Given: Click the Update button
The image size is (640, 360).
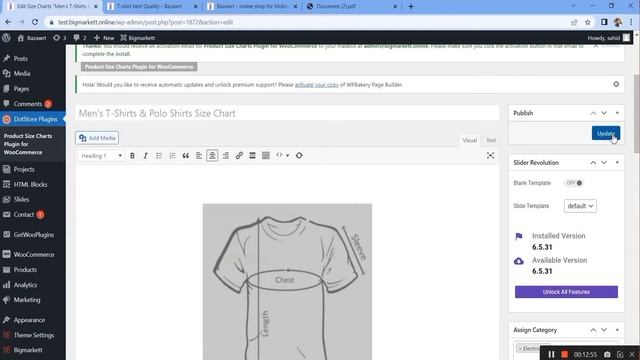Looking at the screenshot, I should point(606,133).
